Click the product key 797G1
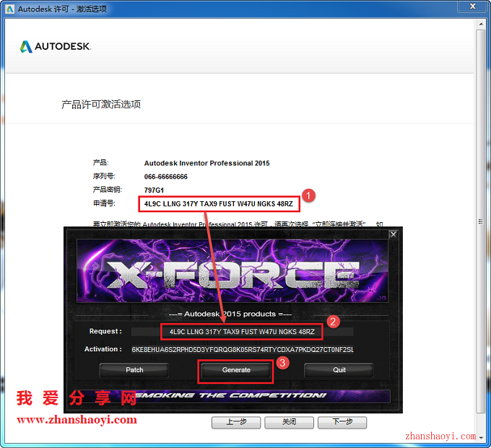 click(x=154, y=190)
